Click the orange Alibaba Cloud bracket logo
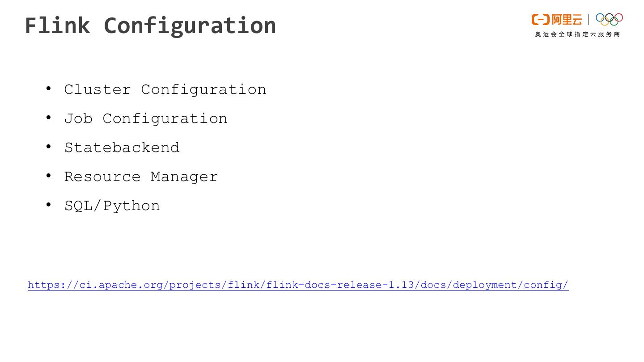The width and height of the screenshot is (644, 362). (540, 20)
